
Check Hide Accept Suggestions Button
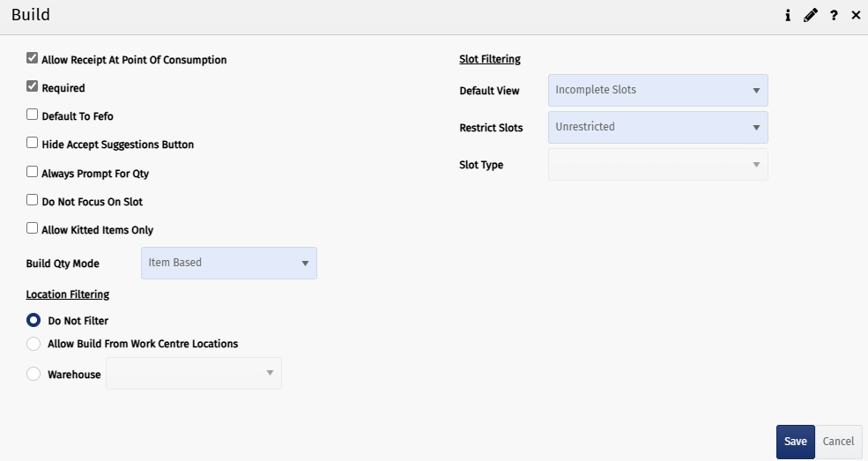(33, 144)
